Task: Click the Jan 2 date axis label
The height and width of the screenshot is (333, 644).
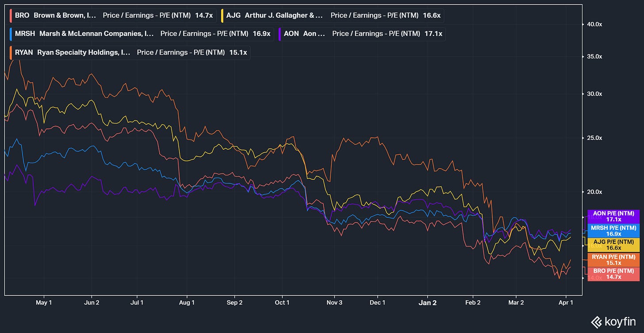Action: tap(427, 303)
